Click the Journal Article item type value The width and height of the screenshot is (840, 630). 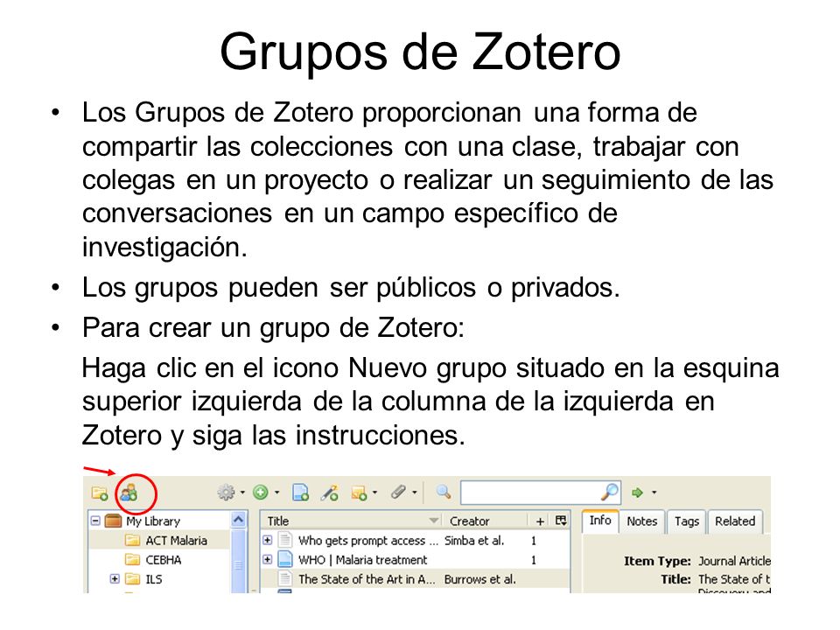coord(734,560)
